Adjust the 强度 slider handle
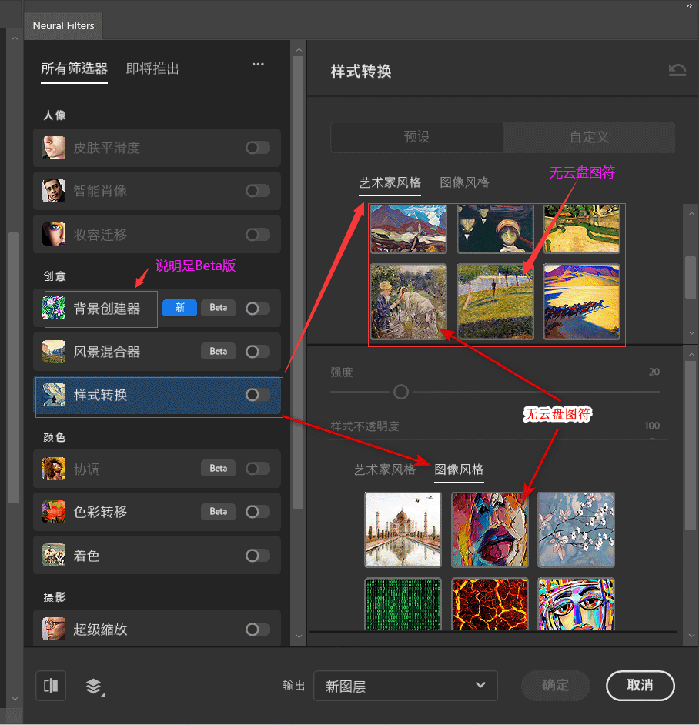The height and width of the screenshot is (725, 699). (x=401, y=392)
